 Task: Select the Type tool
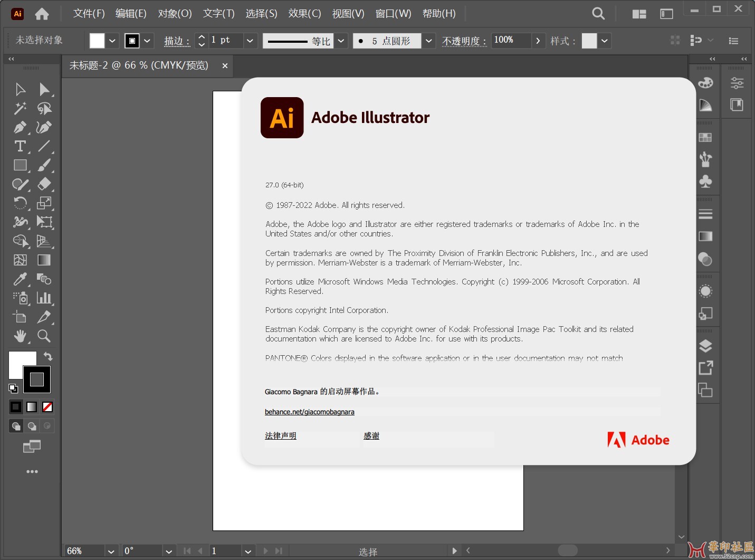pos(20,146)
